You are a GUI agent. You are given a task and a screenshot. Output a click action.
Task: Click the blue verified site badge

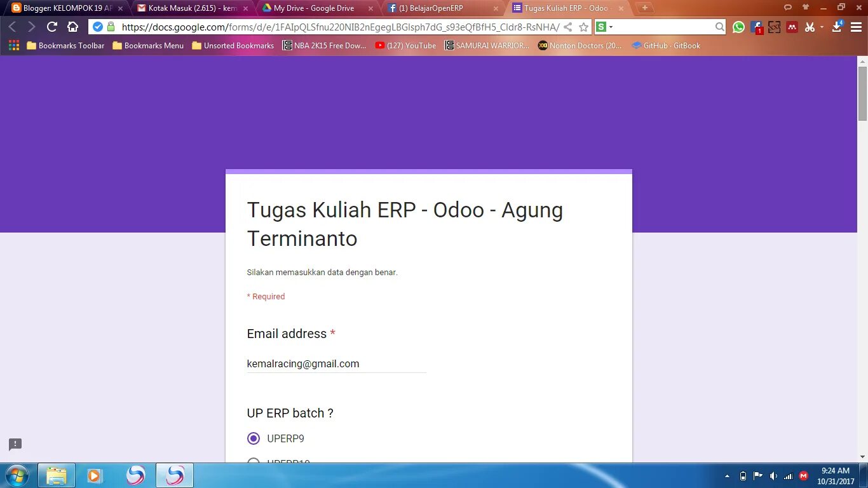98,27
